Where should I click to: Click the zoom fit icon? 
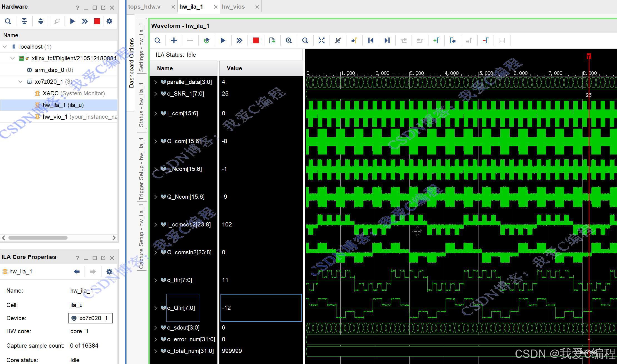tap(321, 41)
